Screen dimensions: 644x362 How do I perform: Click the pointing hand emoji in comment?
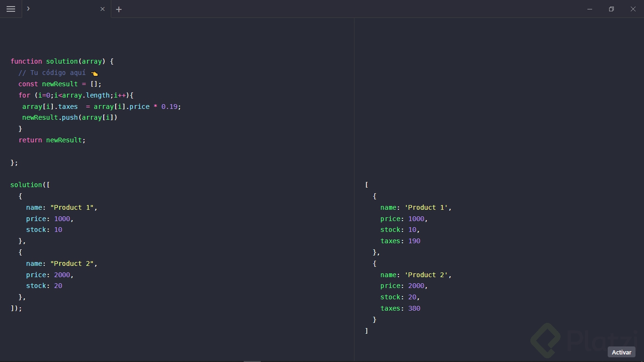point(94,73)
